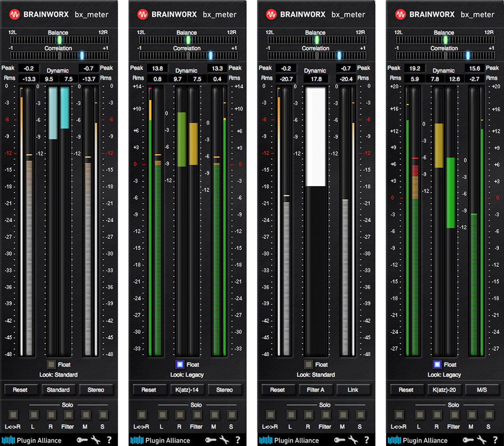Click the peak value 15.6
This screenshot has height=446, width=504.
[474, 68]
